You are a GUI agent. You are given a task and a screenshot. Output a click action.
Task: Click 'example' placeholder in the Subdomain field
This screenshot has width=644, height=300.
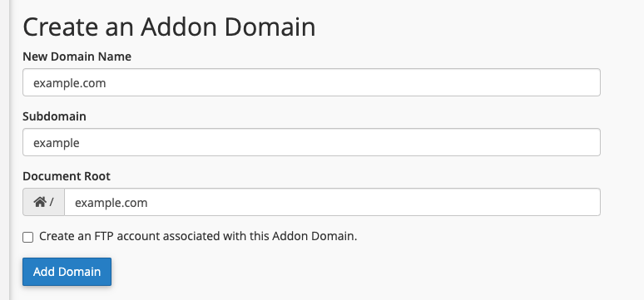pyautogui.click(x=57, y=143)
